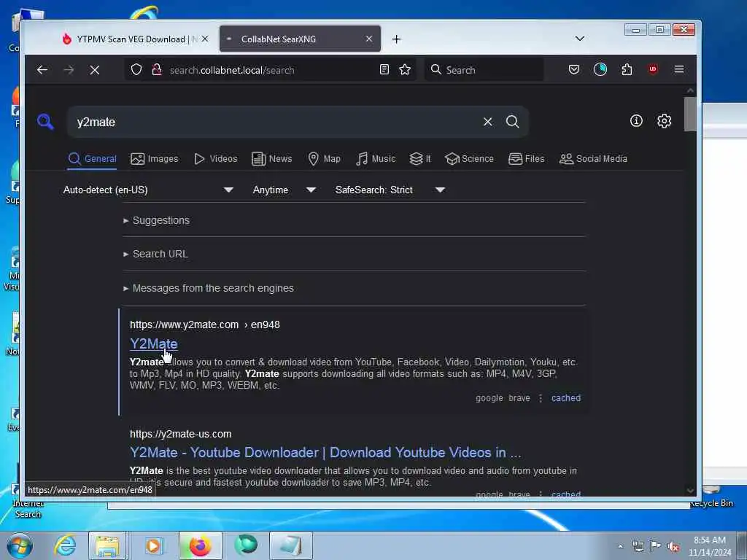Open cached version of Y2Mate result
The image size is (747, 560).
(x=566, y=398)
